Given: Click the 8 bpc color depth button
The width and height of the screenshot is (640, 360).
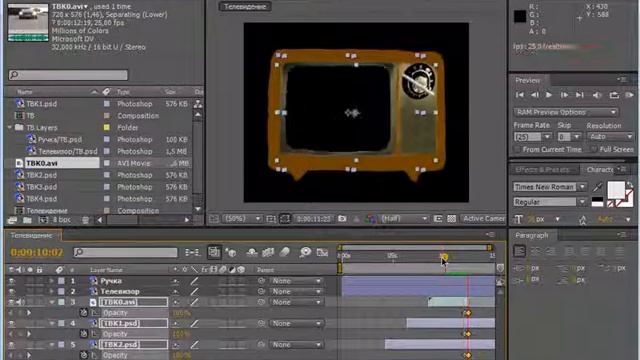Looking at the screenshot, I should [x=62, y=220].
